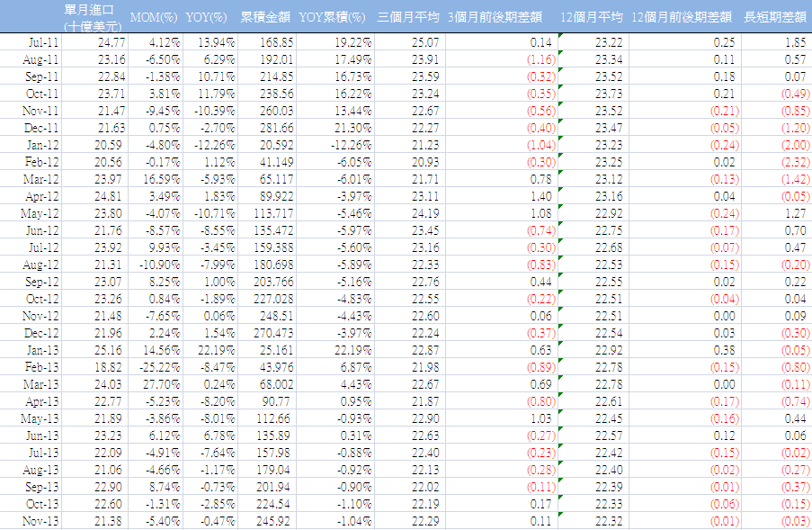Click the Sep-12 row label
Image resolution: width=812 pixels, height=530 pixels.
42,282
